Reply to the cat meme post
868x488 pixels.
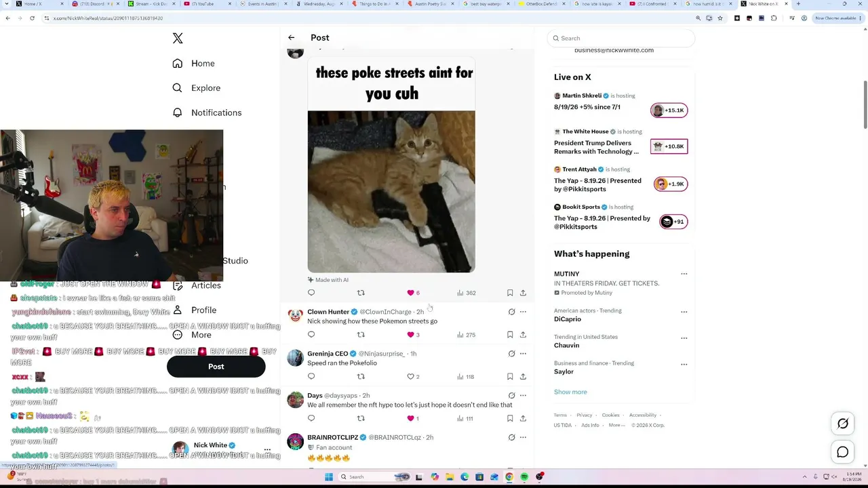[x=311, y=293]
